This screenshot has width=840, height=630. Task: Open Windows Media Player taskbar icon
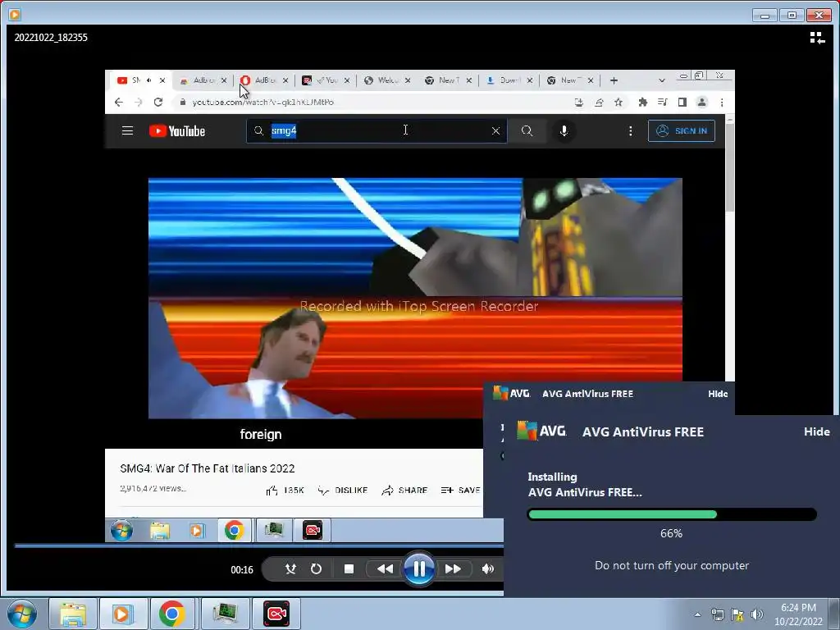click(x=122, y=614)
